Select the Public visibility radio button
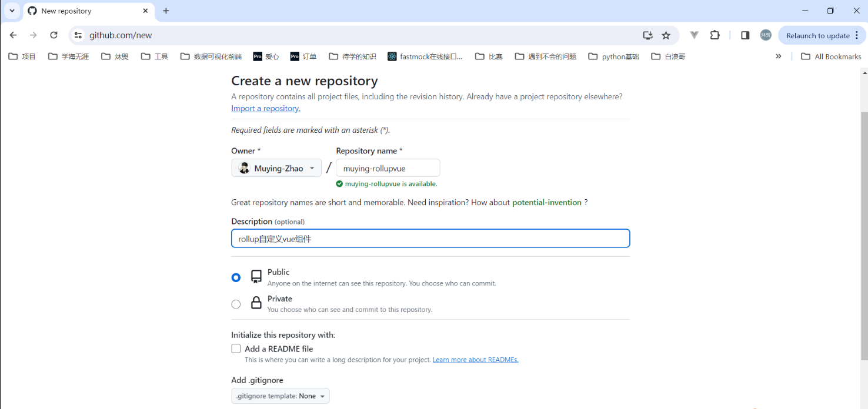Screen dimensions: 868x409 236,277
